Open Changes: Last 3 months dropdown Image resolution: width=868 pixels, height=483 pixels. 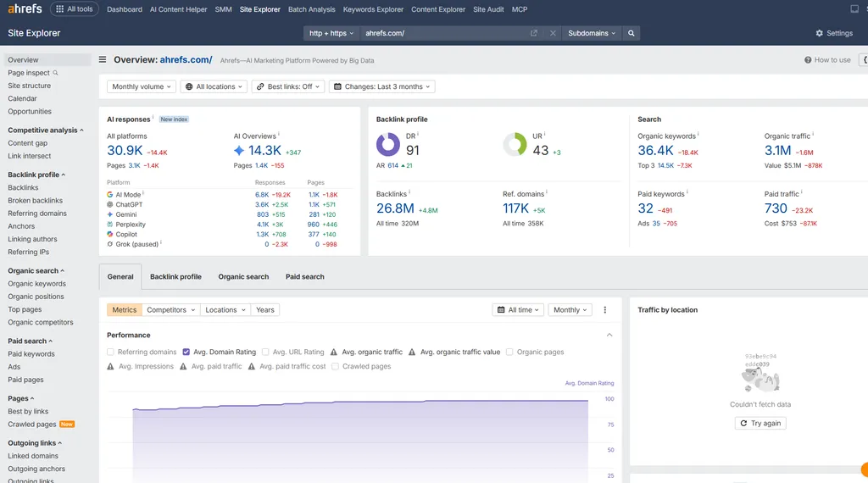coord(382,87)
